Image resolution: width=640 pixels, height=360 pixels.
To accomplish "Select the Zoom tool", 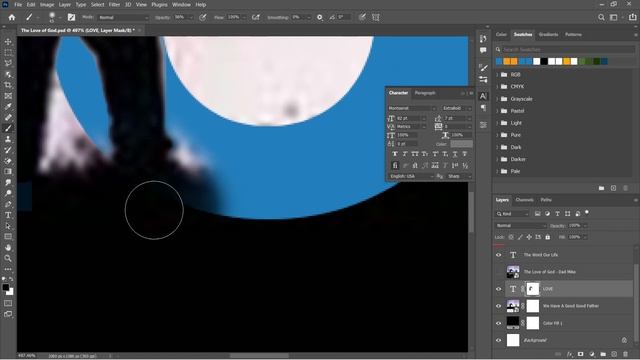I will click(8, 258).
